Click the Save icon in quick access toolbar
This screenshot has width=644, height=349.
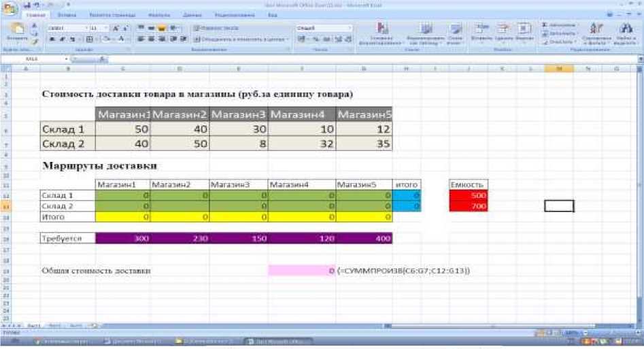[x=27, y=5]
